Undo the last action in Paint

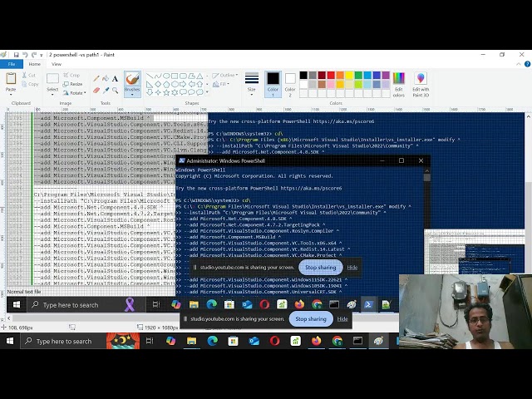[25, 55]
